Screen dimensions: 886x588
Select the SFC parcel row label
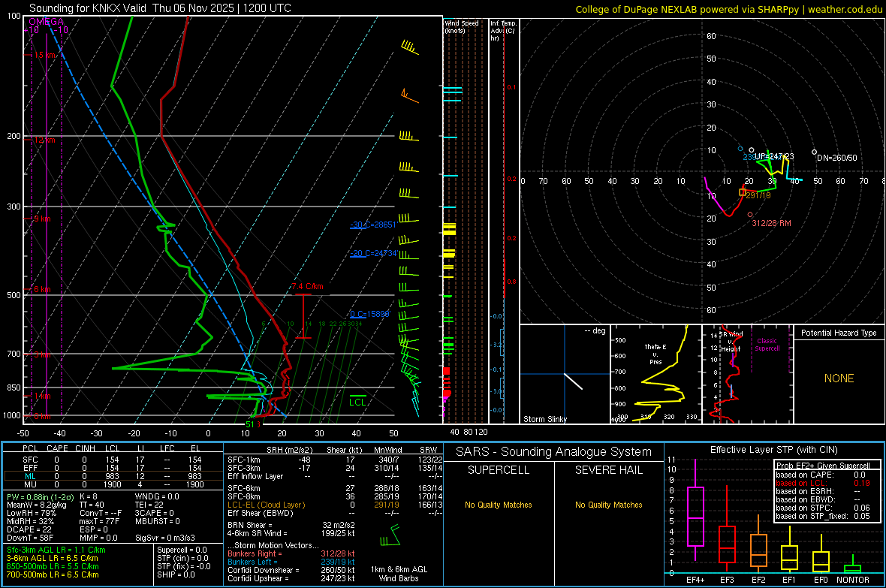tap(30, 460)
